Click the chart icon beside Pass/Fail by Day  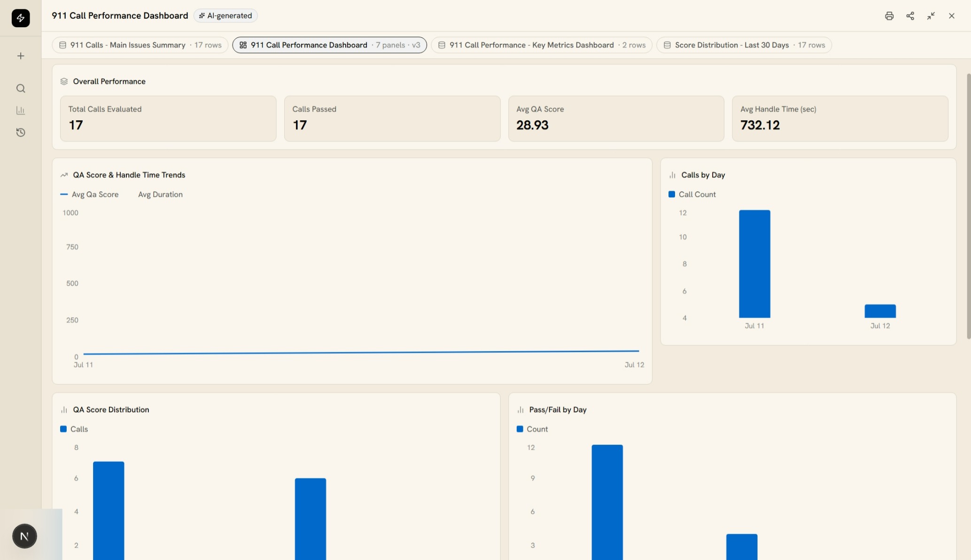(x=520, y=410)
